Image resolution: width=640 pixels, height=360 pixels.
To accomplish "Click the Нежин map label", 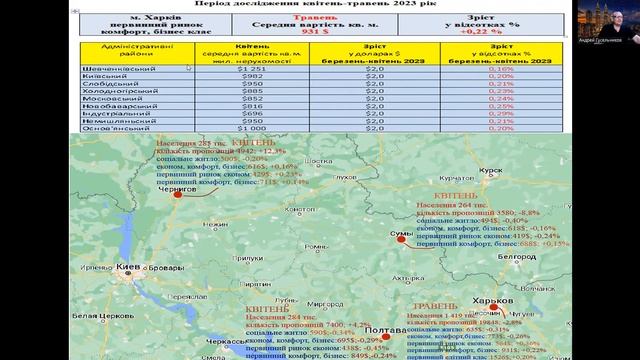I will (215, 224).
